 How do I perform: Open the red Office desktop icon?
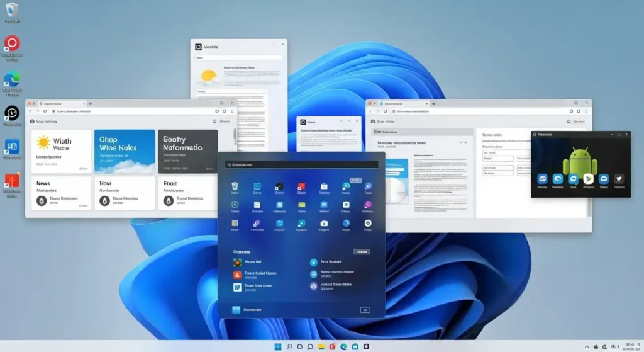12,181
